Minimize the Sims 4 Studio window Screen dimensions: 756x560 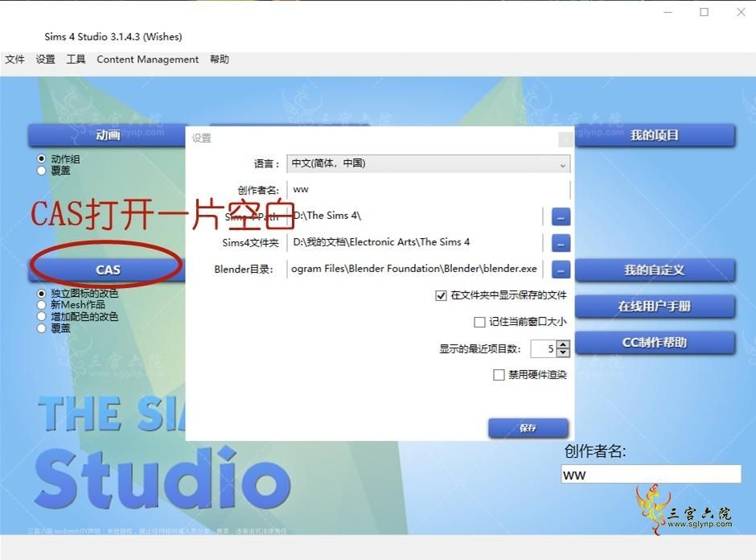pos(668,13)
